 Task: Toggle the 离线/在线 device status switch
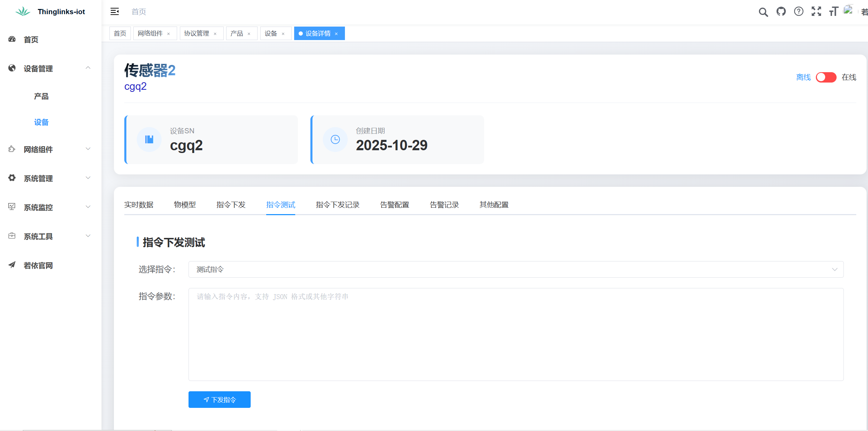pos(826,77)
